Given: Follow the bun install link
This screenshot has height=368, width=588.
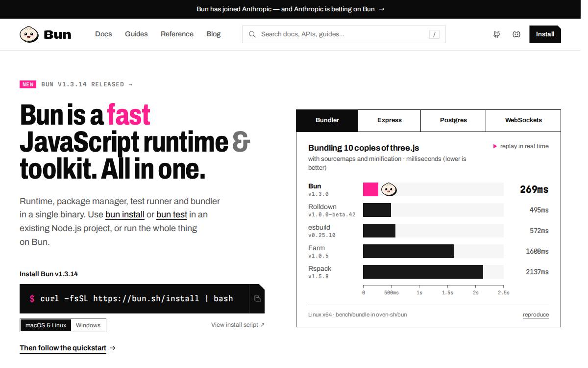Looking at the screenshot, I should 125,214.
